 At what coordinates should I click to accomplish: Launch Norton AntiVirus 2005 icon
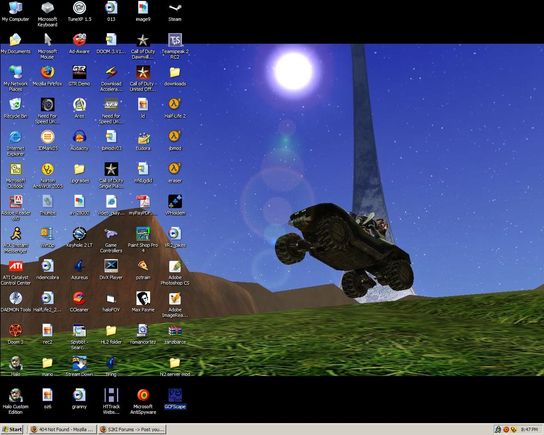pyautogui.click(x=47, y=175)
